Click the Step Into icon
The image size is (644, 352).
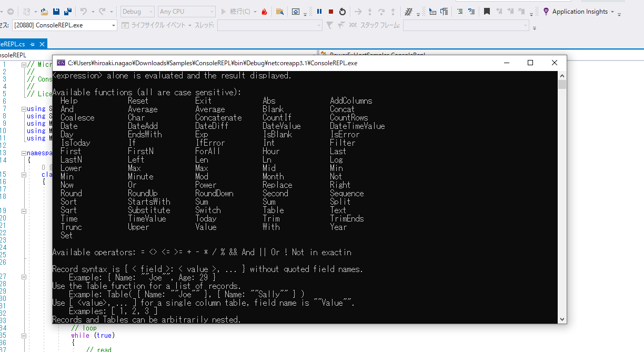[x=370, y=12]
